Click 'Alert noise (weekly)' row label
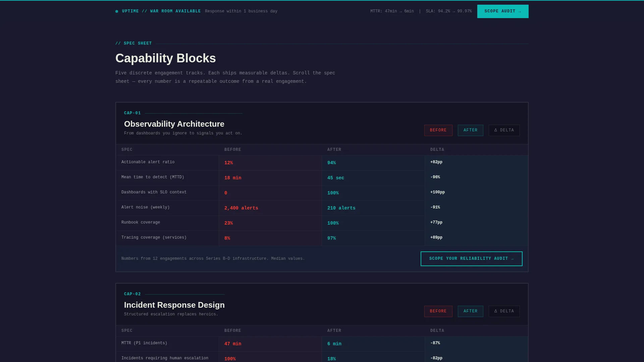The height and width of the screenshot is (362, 644). point(146,207)
